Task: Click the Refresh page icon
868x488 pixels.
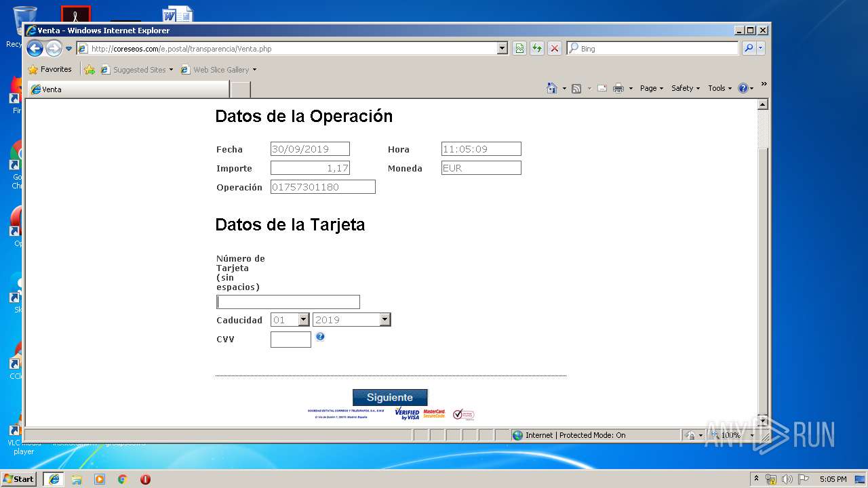Action: coord(537,49)
